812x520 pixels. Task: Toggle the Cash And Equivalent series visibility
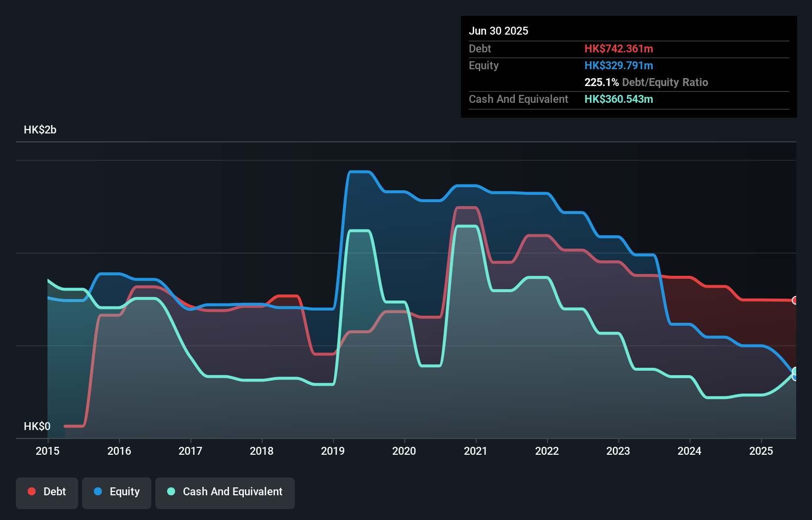[225, 491]
